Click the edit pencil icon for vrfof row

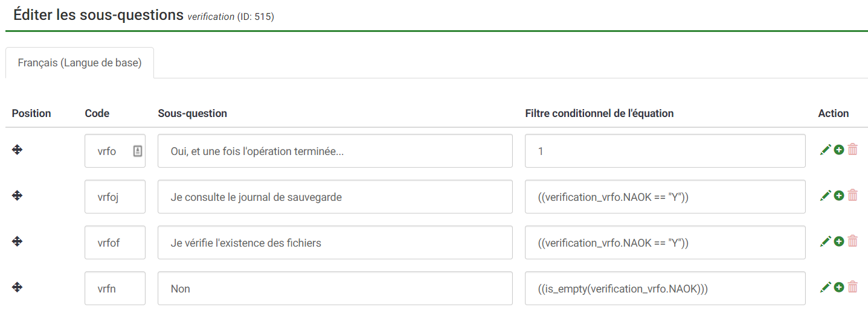[825, 242]
